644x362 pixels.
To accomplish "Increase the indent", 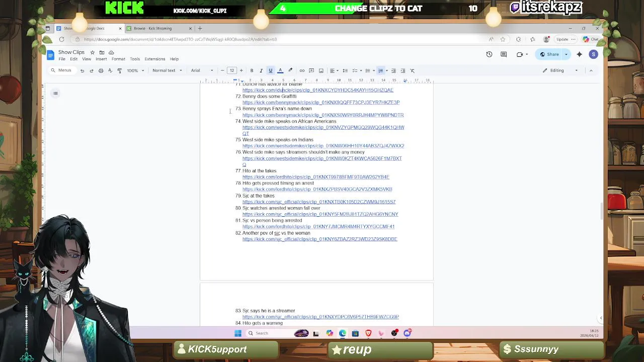I will pos(403,70).
